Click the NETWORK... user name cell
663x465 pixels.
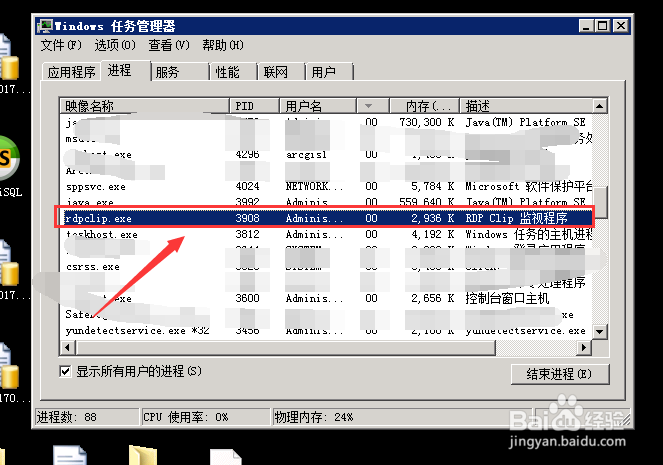coord(314,186)
